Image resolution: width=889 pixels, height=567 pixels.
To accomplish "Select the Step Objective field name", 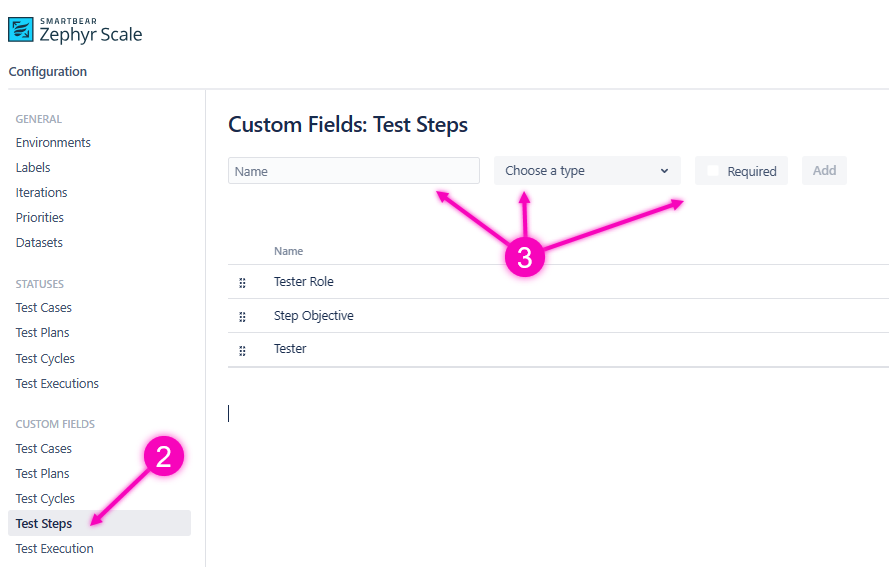I will [x=314, y=316].
